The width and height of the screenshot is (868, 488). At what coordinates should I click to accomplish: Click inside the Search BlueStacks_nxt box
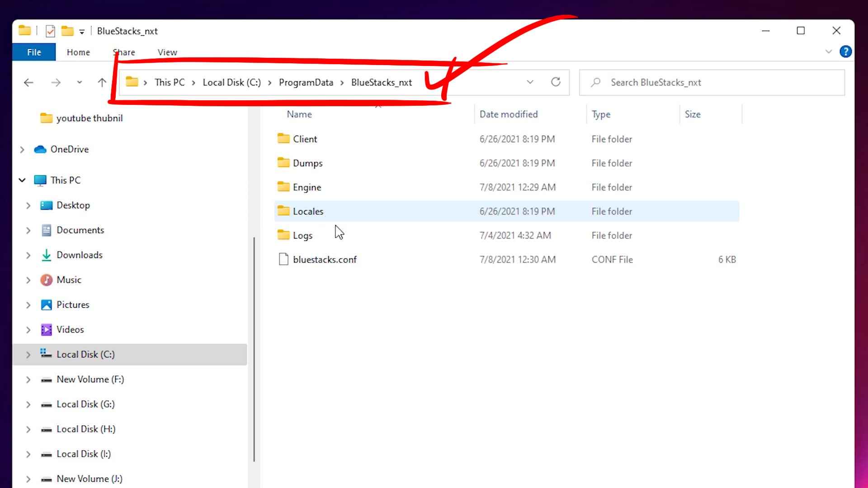click(656, 82)
